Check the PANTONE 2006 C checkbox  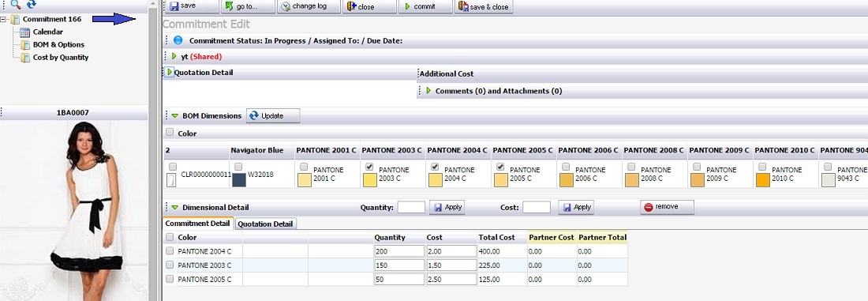(566, 167)
